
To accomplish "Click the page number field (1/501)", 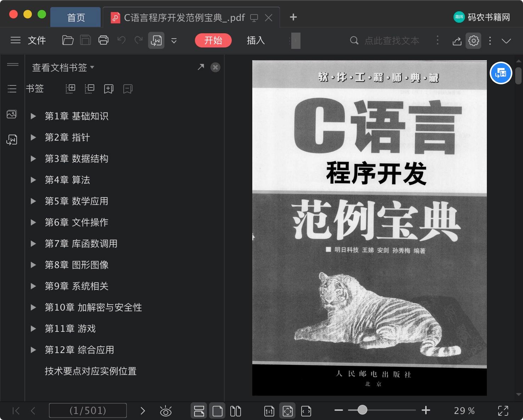I will [x=88, y=410].
